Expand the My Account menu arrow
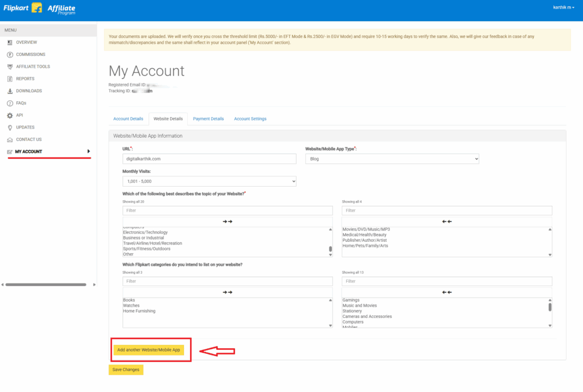Screen dimensions: 583x392 point(88,151)
